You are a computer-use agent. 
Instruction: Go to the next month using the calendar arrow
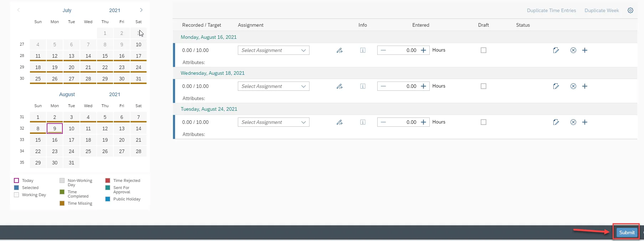pyautogui.click(x=141, y=10)
